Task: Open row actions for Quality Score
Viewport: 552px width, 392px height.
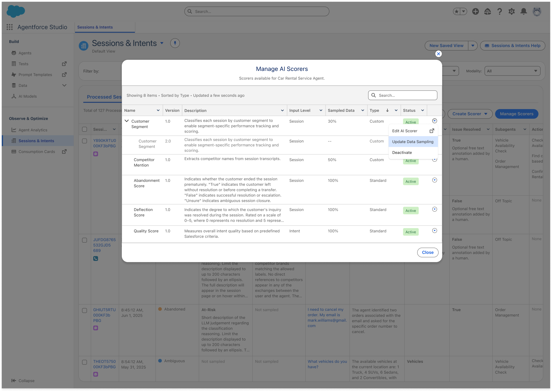Action: [x=435, y=231]
